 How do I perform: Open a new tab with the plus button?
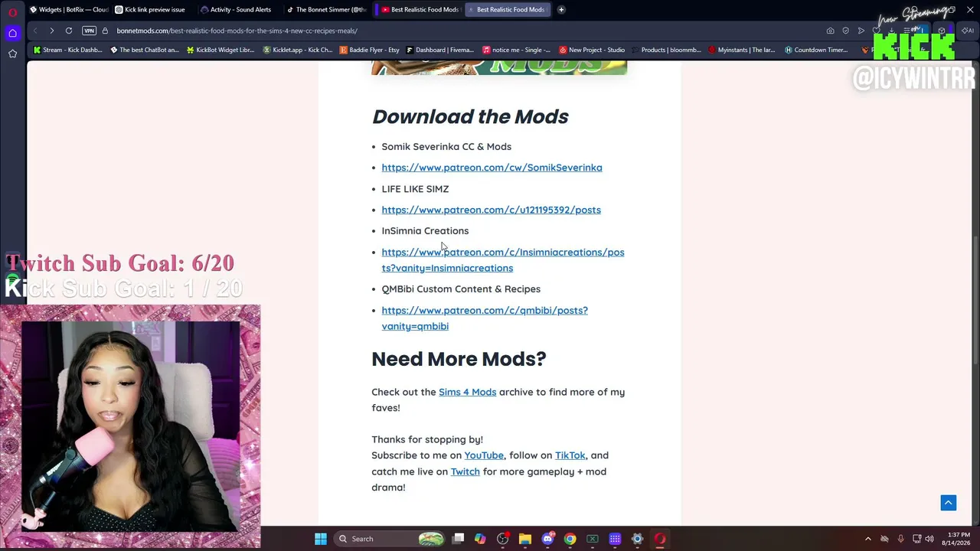click(x=561, y=10)
